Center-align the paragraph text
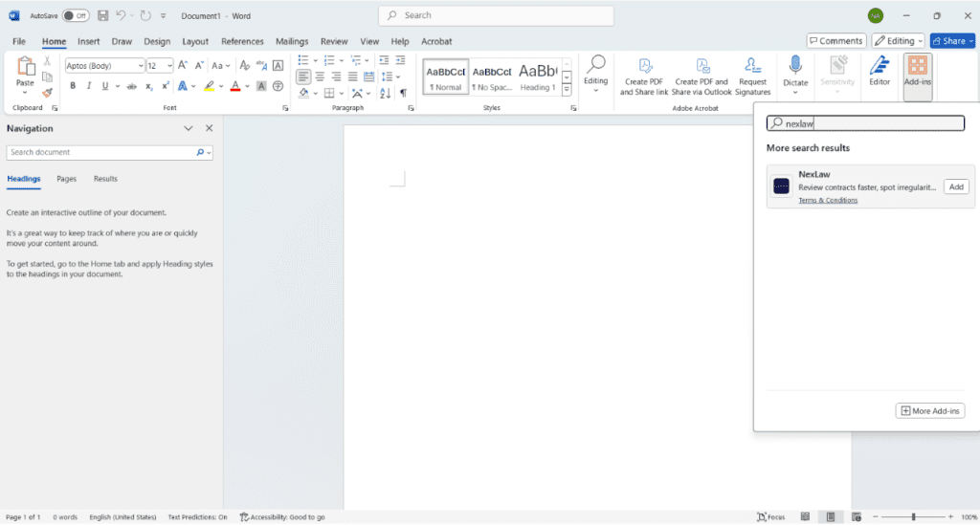 320,77
